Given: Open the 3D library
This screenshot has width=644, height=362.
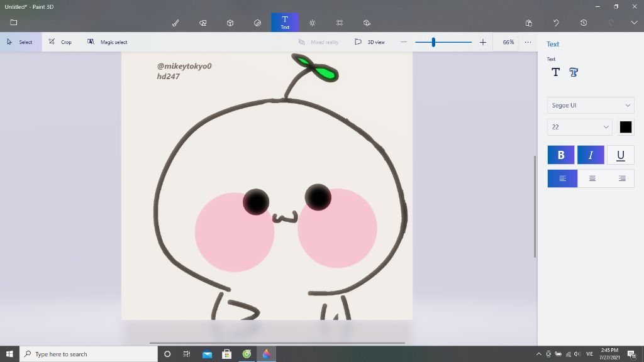Looking at the screenshot, I should tap(367, 23).
